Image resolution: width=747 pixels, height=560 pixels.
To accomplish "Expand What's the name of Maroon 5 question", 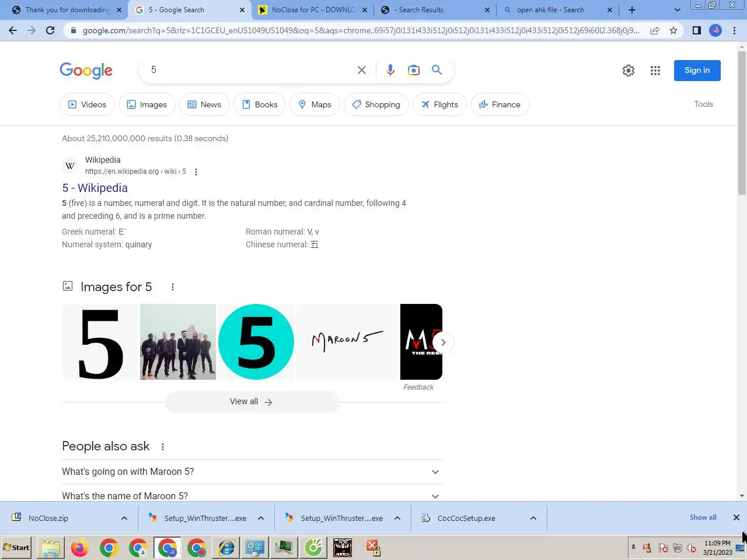I will coord(252,496).
